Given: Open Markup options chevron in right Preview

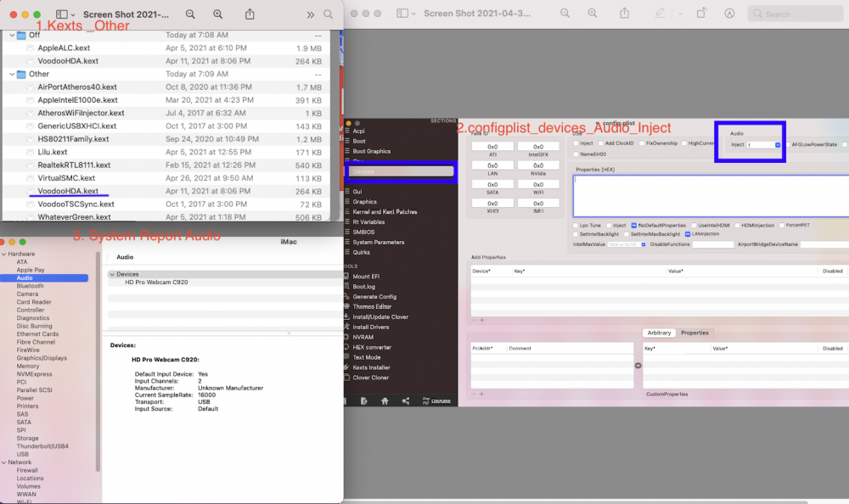Looking at the screenshot, I should pyautogui.click(x=680, y=14).
